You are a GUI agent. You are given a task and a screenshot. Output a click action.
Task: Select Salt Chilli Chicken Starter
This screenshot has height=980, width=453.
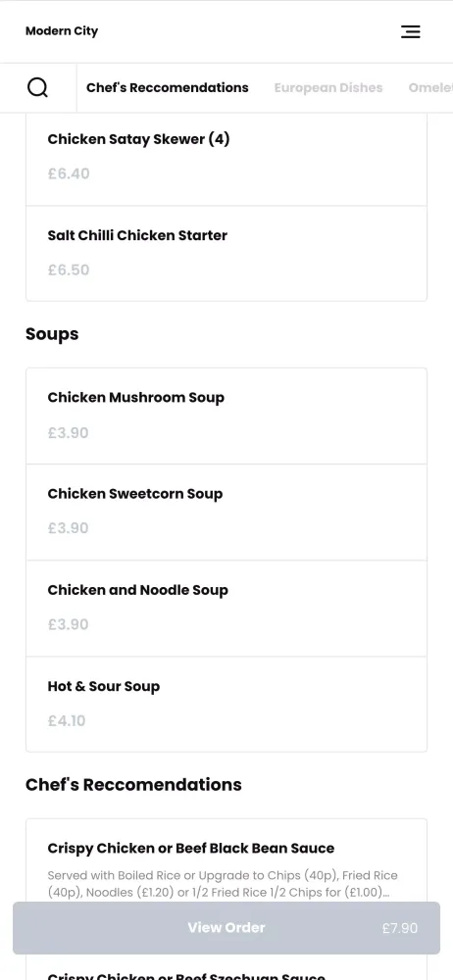coord(226,253)
